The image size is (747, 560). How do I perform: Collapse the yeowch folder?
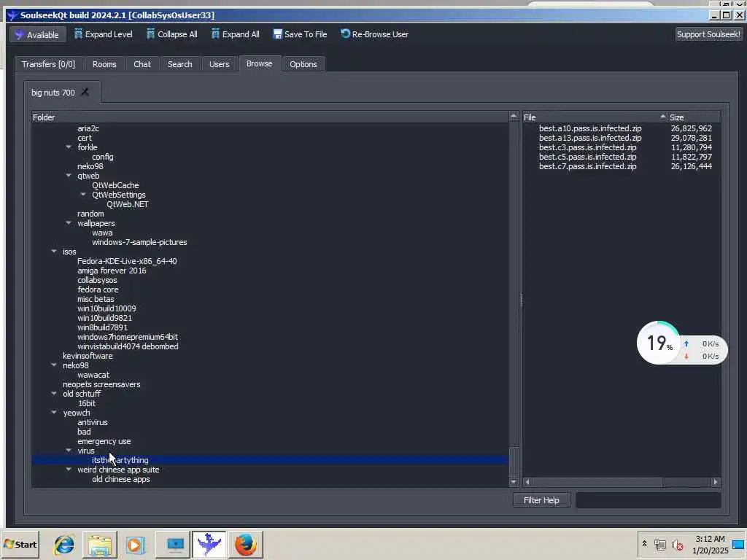point(54,413)
